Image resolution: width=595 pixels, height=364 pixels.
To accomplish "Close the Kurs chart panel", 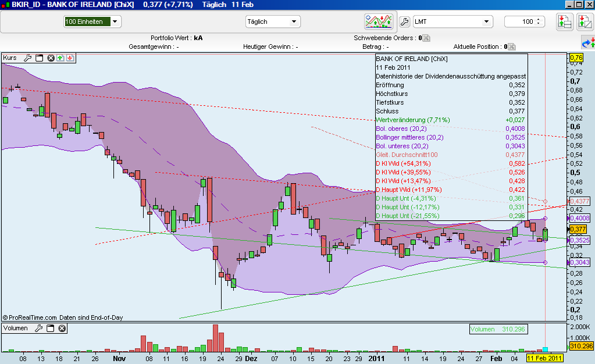I will (x=51, y=58).
